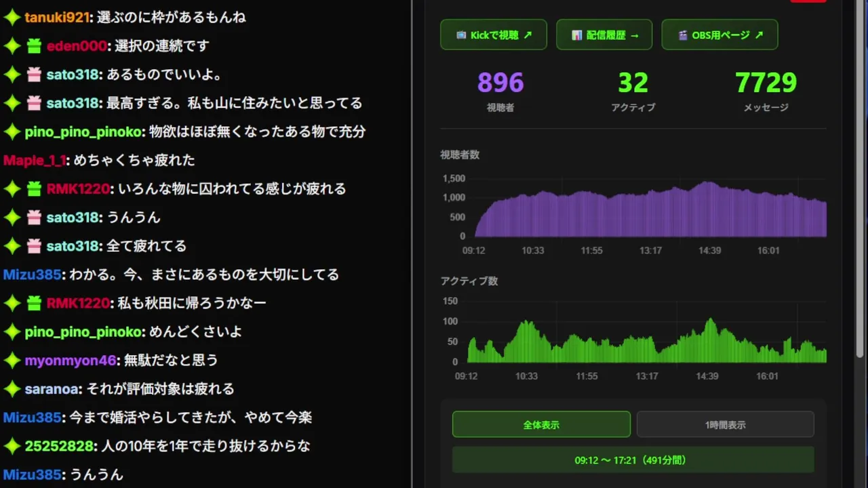
Task: Open the Kickで視聴 external link button
Action: [x=494, y=35]
